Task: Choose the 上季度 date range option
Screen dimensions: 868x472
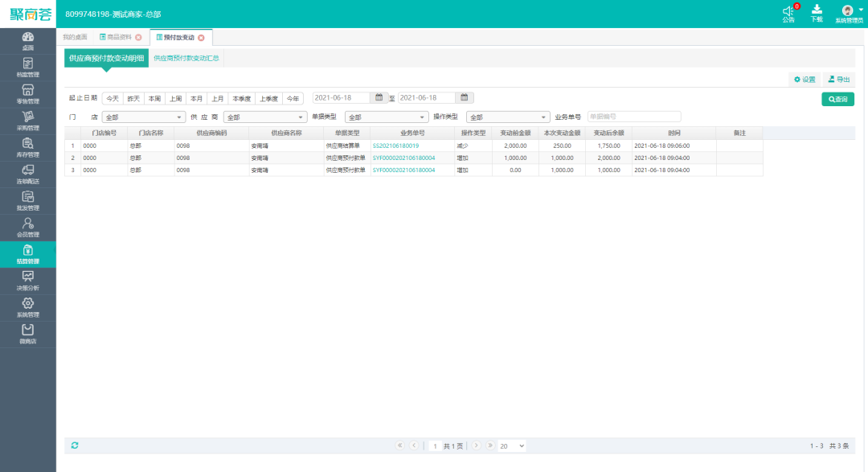Action: coord(268,99)
